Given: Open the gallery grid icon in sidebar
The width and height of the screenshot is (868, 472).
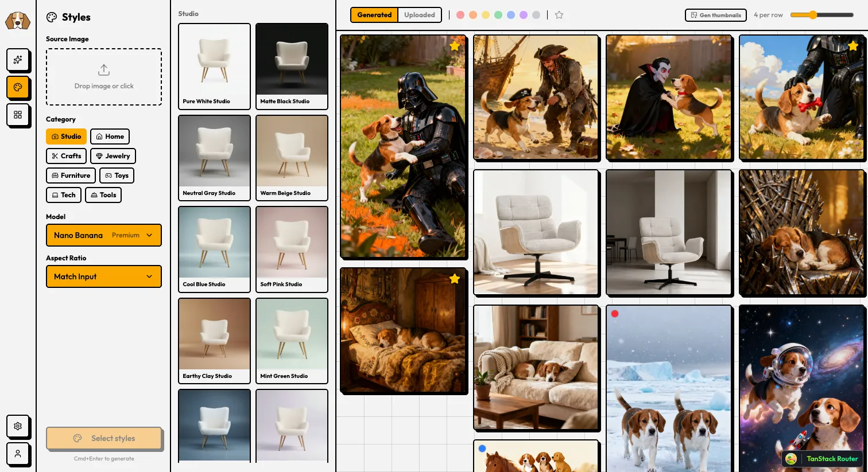Looking at the screenshot, I should point(18,115).
